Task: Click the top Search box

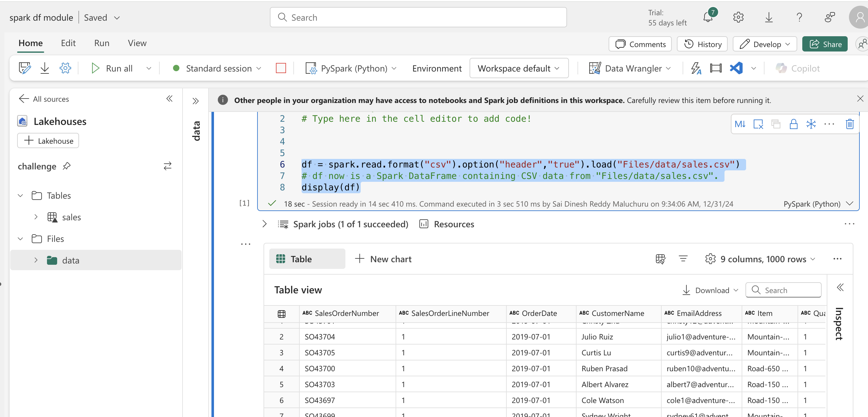Action: click(x=418, y=17)
